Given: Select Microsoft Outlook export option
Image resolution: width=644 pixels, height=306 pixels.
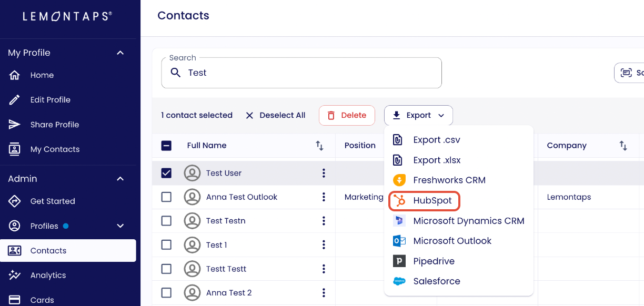Looking at the screenshot, I should pyautogui.click(x=459, y=241).
